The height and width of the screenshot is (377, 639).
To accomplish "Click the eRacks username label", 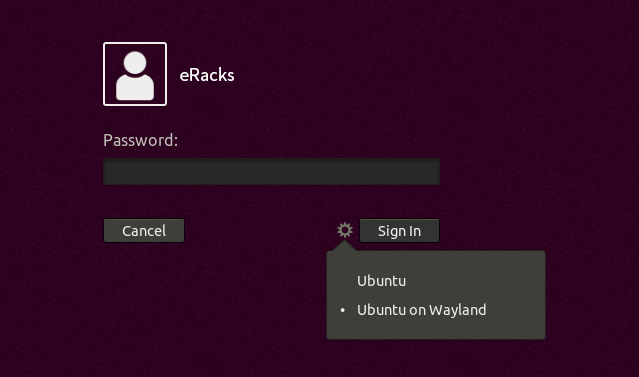I will pos(207,75).
